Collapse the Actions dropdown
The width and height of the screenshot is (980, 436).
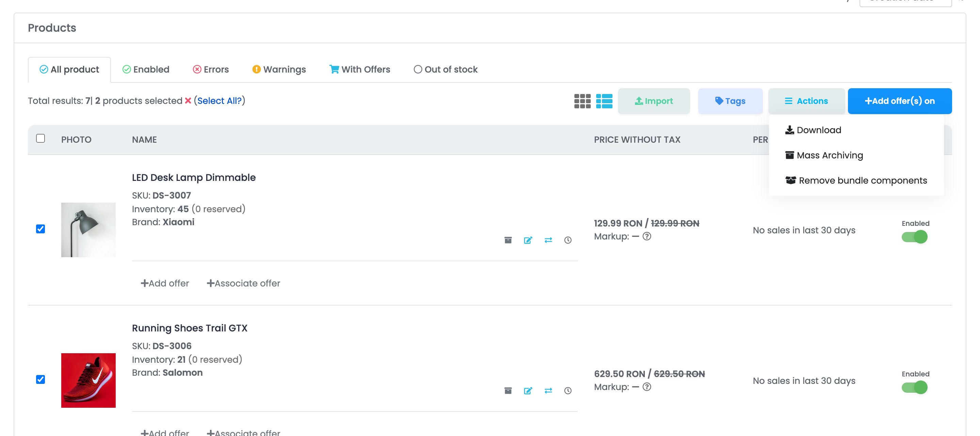806,101
